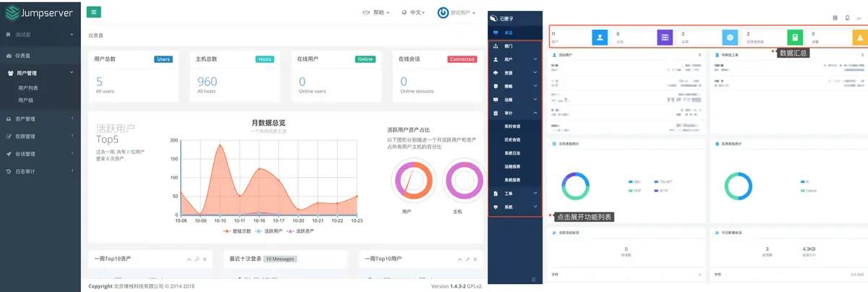The height and width of the screenshot is (292, 868).
Task: Expand the 权限管理 sidebar section
Action: click(x=26, y=136)
